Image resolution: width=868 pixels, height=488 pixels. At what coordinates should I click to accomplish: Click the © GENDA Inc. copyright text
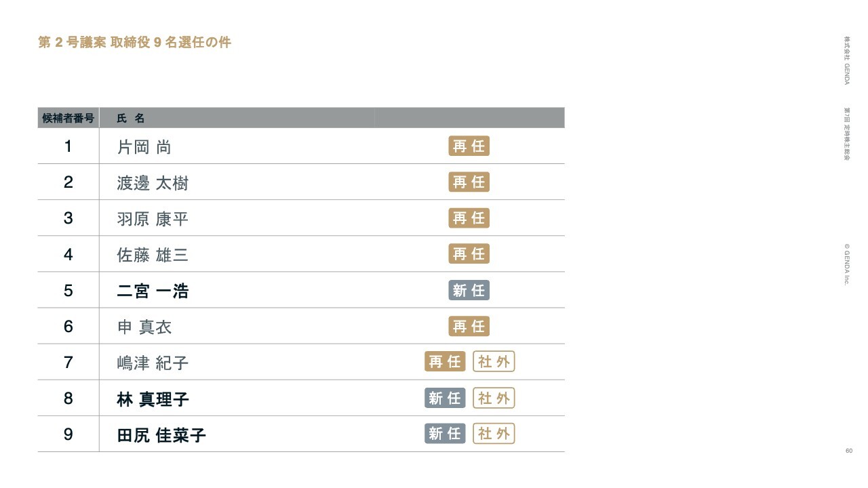pos(846,264)
